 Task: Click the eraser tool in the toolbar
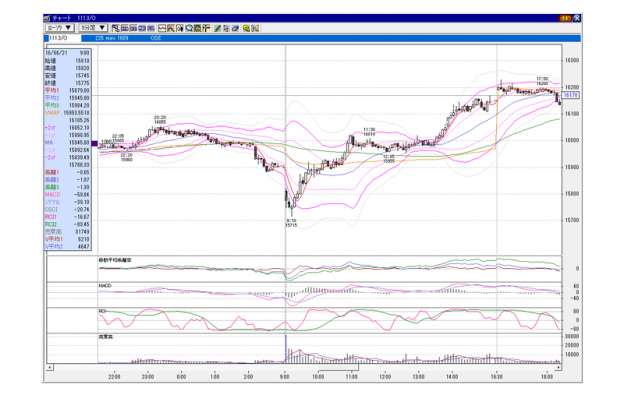(235, 28)
